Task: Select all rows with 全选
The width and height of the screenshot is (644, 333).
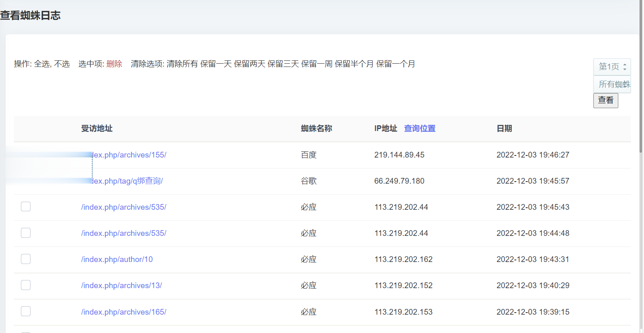Action: pos(42,64)
